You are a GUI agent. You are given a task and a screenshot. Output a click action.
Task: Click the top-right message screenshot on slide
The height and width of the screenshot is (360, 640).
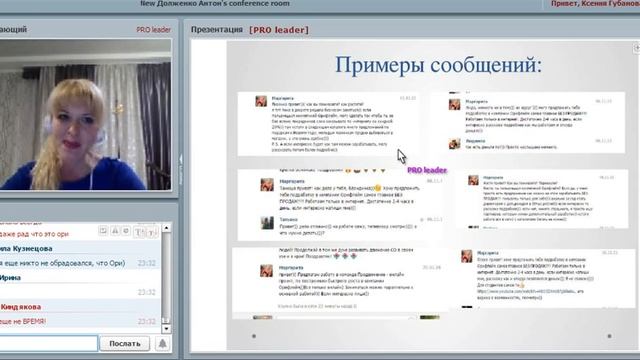(528, 122)
